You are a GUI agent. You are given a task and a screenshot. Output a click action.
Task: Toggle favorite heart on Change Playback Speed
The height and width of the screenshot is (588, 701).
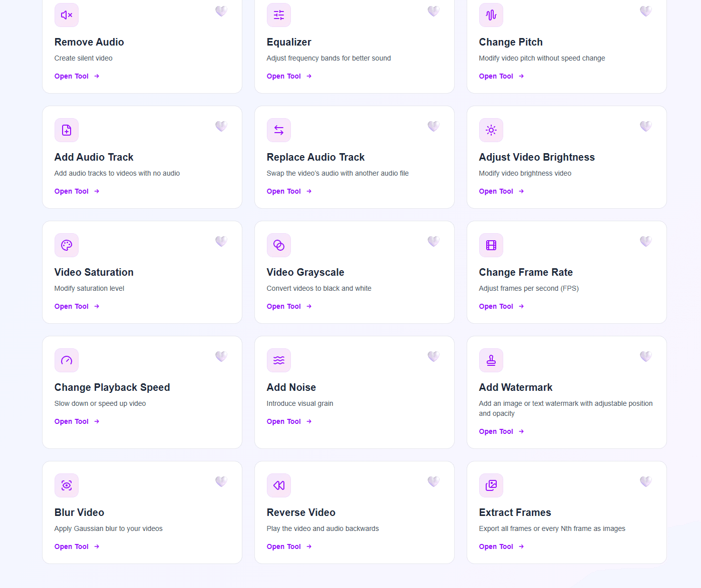[x=221, y=356]
